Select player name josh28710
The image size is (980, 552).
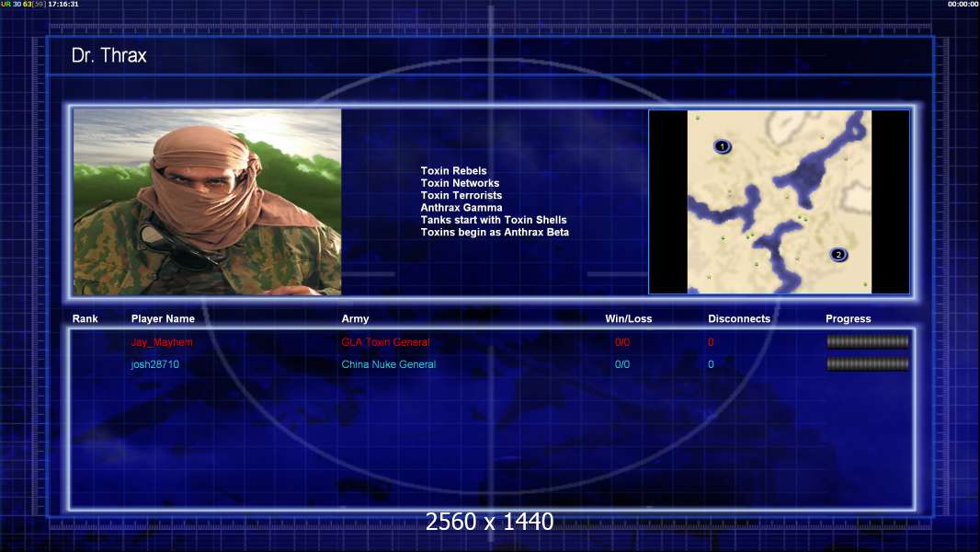pyautogui.click(x=155, y=364)
